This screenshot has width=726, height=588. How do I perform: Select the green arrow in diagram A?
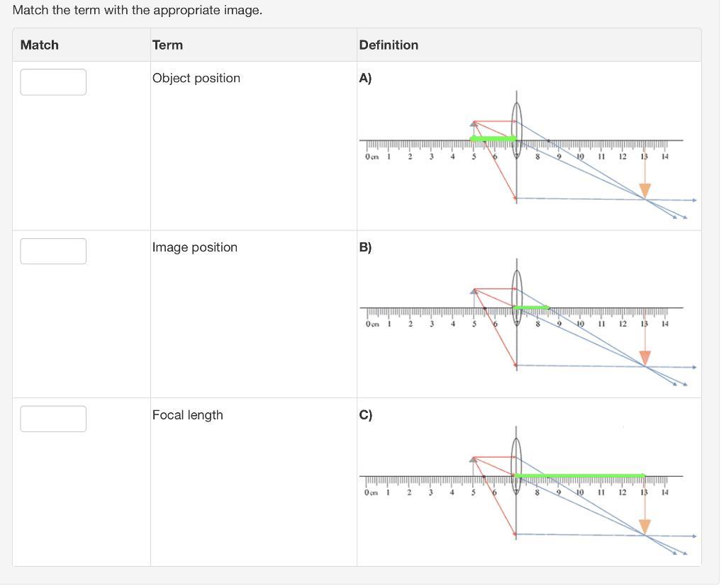click(x=493, y=139)
